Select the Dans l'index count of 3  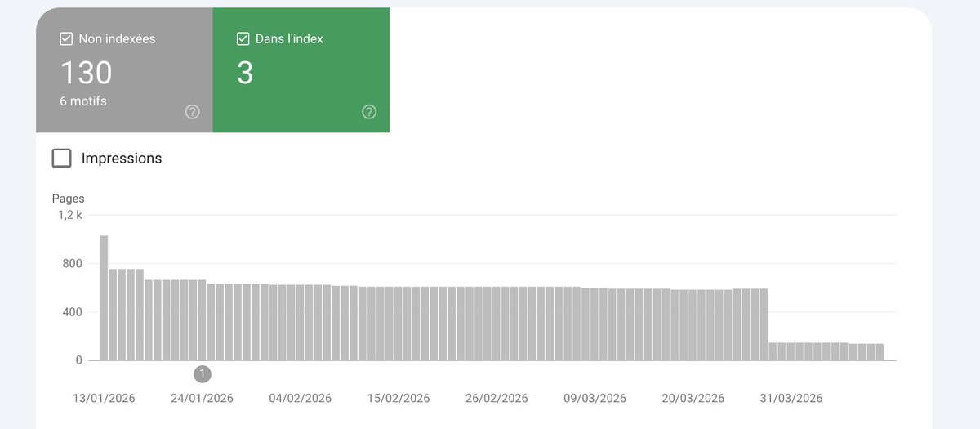245,74
